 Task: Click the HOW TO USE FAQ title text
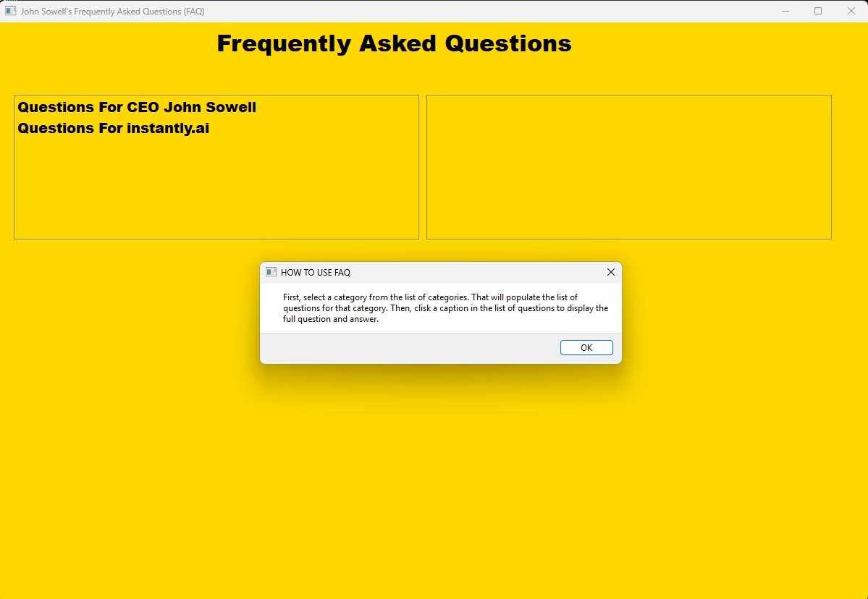pos(316,273)
